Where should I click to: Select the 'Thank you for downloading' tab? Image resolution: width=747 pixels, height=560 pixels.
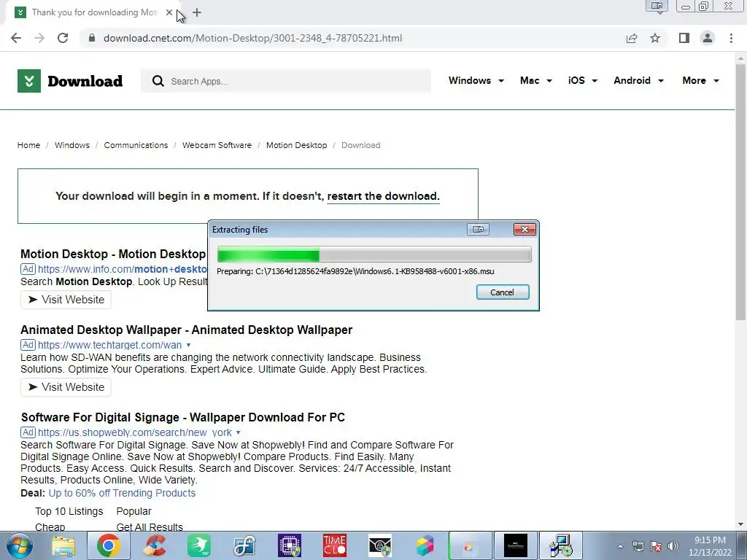click(93, 12)
